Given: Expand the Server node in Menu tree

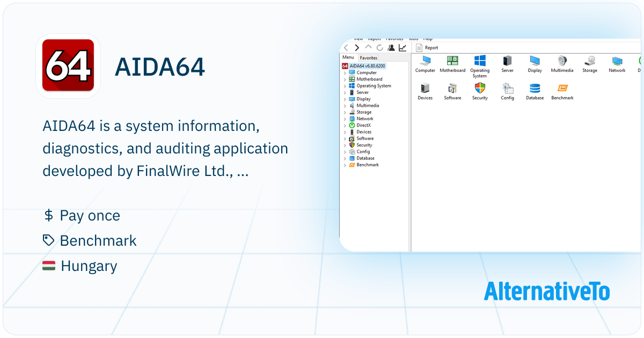Looking at the screenshot, I should click(x=345, y=92).
